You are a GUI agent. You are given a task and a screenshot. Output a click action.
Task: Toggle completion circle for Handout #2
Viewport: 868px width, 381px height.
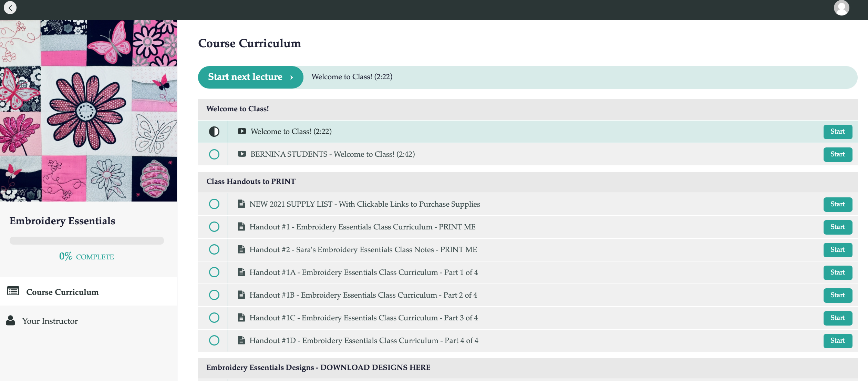point(214,250)
